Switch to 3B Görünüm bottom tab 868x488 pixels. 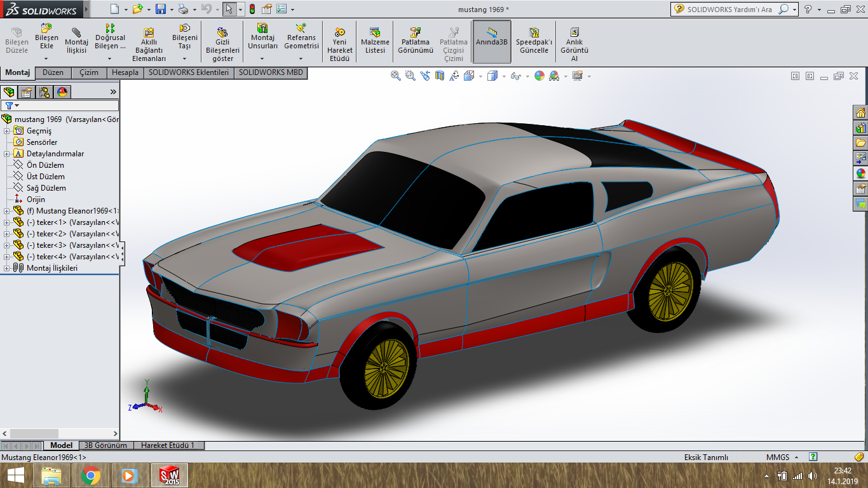(105, 445)
